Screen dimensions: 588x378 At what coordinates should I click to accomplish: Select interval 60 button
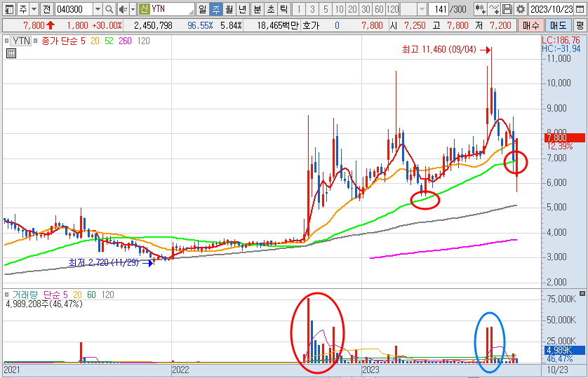click(379, 8)
